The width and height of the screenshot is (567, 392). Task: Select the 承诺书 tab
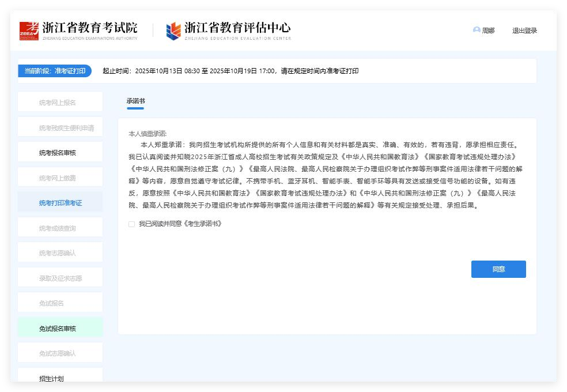pyautogui.click(x=135, y=101)
